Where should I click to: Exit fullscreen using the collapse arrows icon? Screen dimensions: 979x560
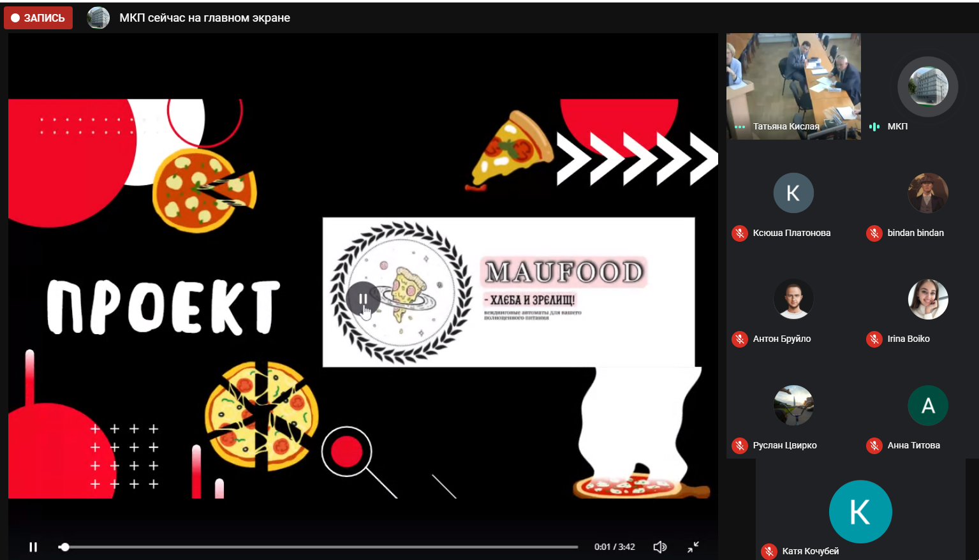click(x=693, y=547)
